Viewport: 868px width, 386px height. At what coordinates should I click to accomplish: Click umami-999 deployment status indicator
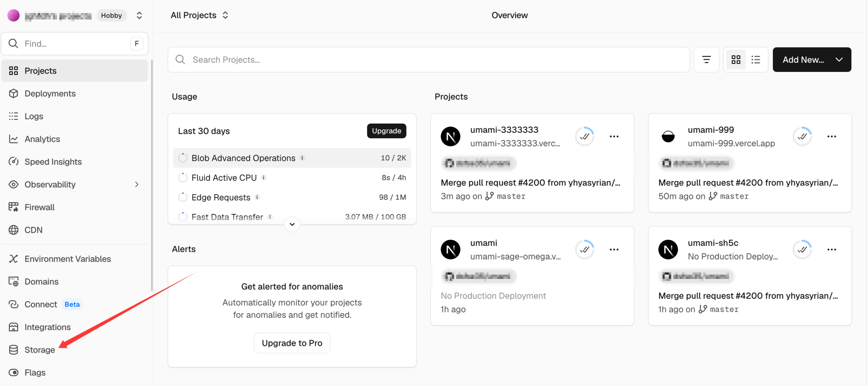802,136
